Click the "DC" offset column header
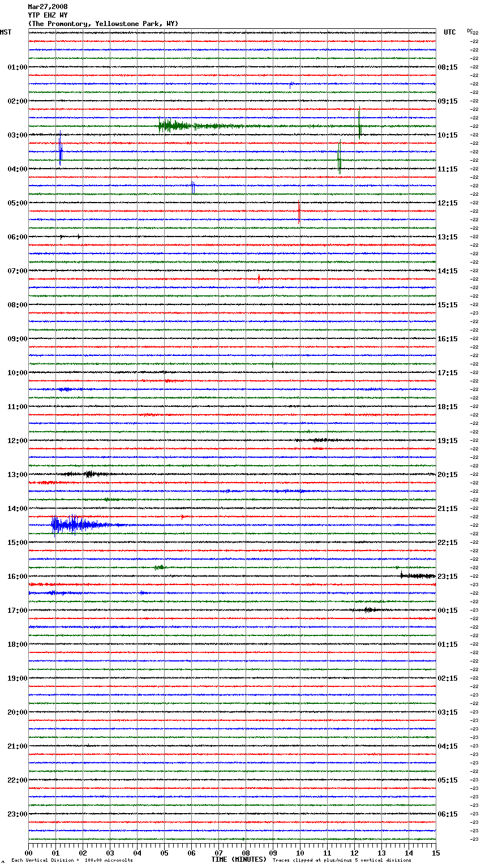Viewport: 481px width, 868px height. click(x=470, y=31)
